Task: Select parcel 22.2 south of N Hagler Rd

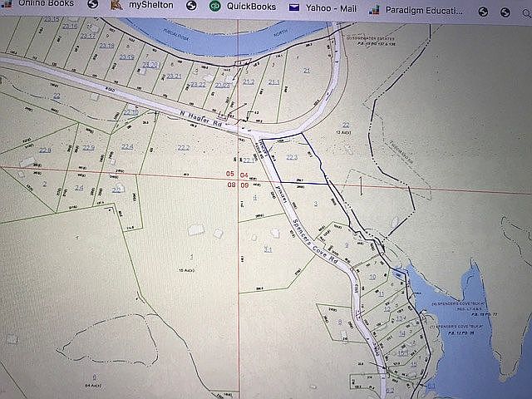Action: click(184, 147)
